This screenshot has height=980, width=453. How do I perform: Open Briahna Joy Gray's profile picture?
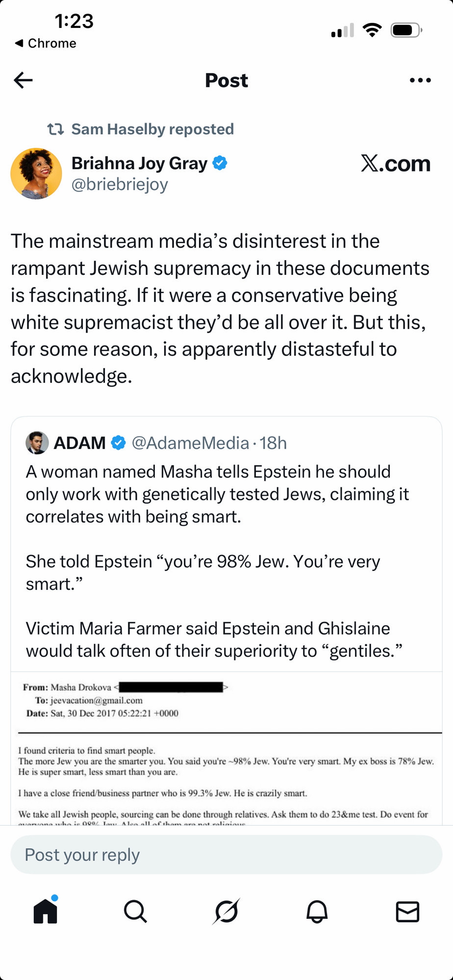[36, 174]
